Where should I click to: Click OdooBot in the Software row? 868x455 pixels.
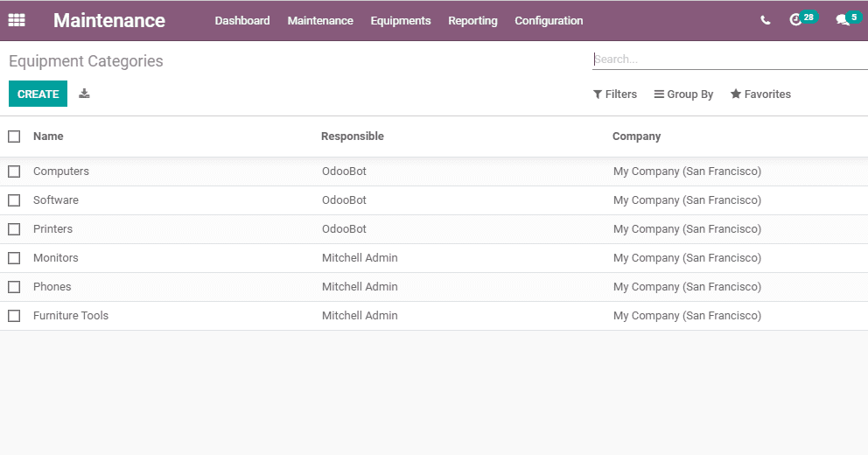point(345,200)
